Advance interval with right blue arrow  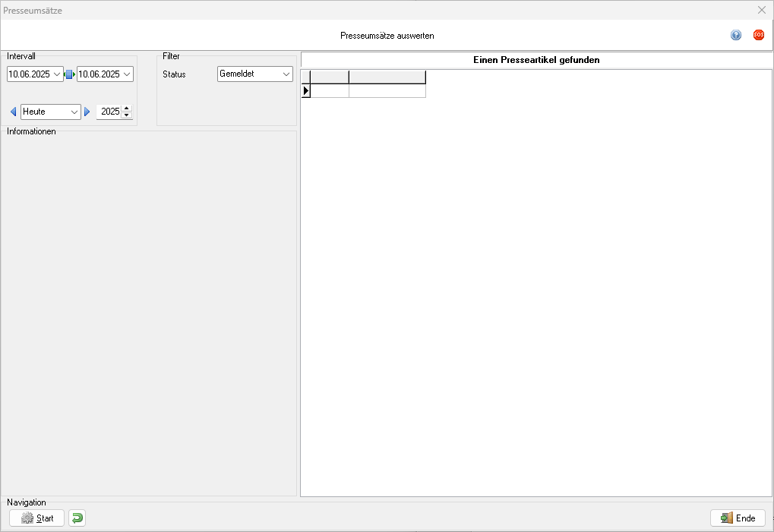87,112
